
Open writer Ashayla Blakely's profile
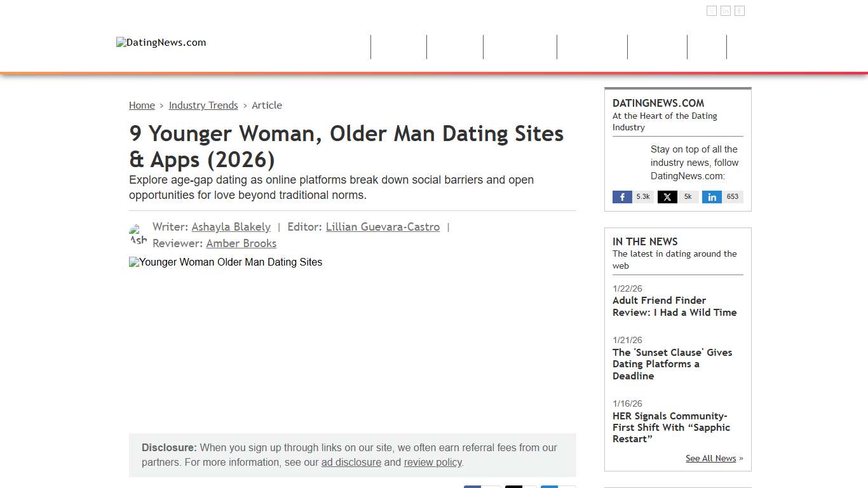click(x=231, y=227)
